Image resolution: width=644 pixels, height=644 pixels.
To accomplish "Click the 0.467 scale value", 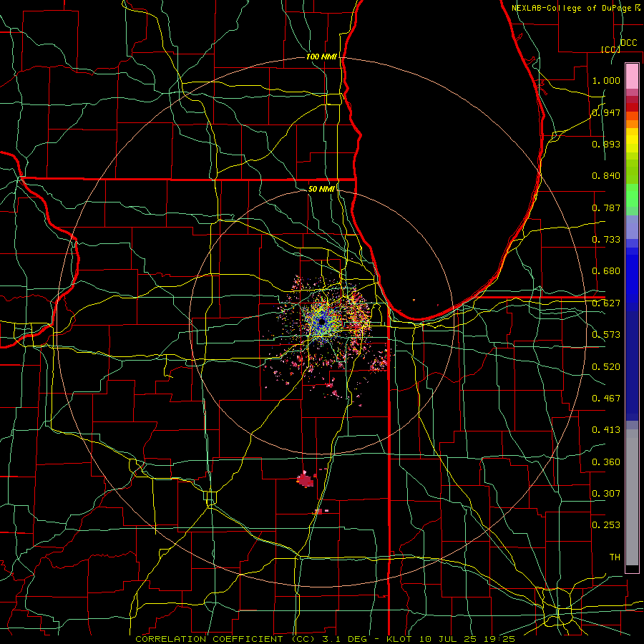I will point(606,399).
